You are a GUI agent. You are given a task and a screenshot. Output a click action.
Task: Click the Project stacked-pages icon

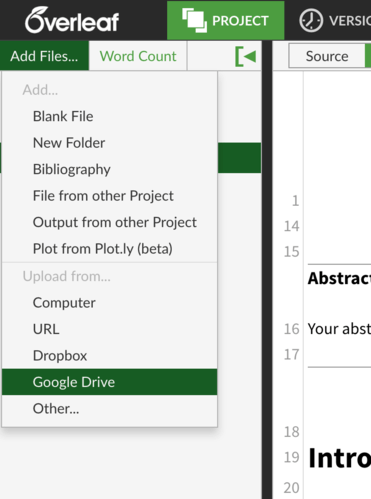coord(194,20)
